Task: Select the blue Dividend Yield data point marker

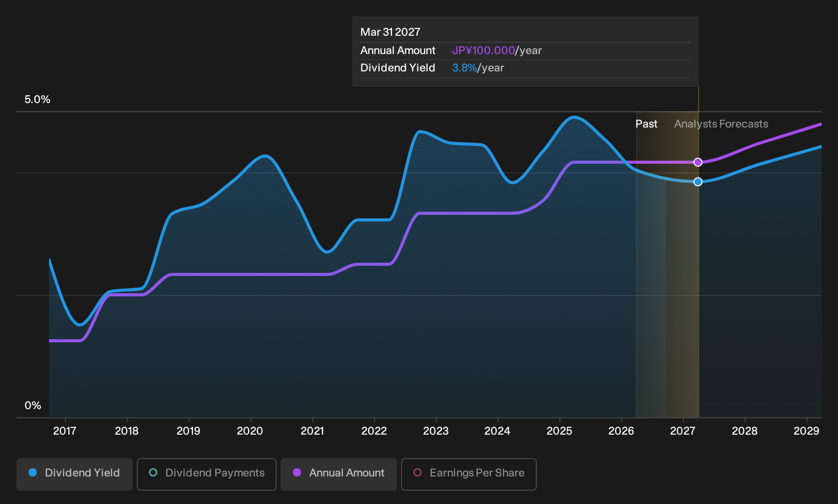Action: tap(698, 182)
